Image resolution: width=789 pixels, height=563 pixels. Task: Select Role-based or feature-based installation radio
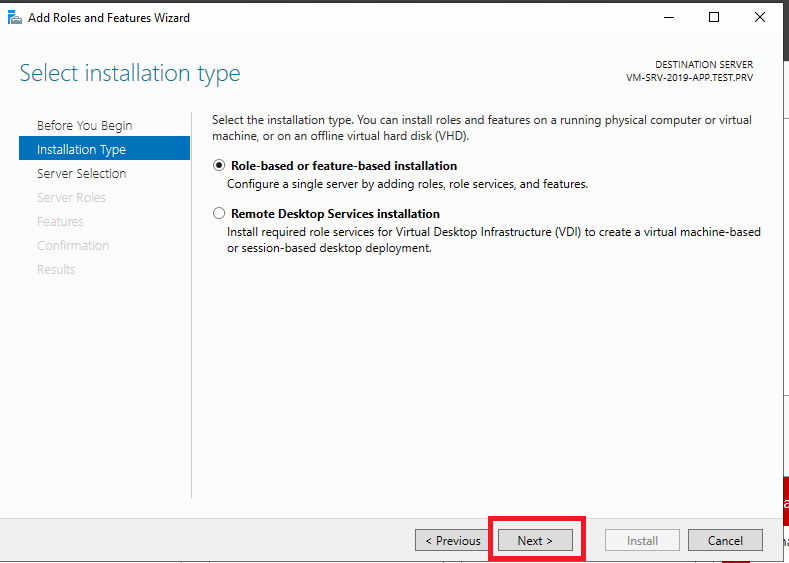pyautogui.click(x=219, y=165)
